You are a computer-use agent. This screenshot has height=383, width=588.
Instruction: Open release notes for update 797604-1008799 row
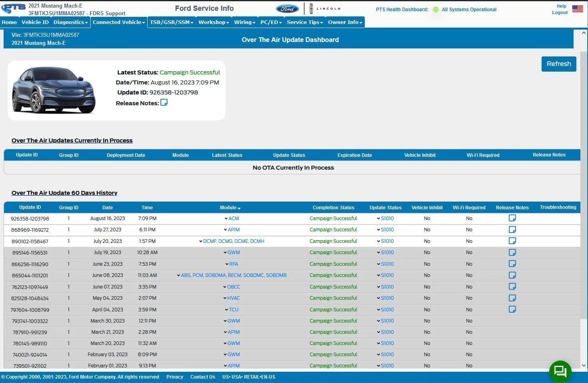[512, 309]
